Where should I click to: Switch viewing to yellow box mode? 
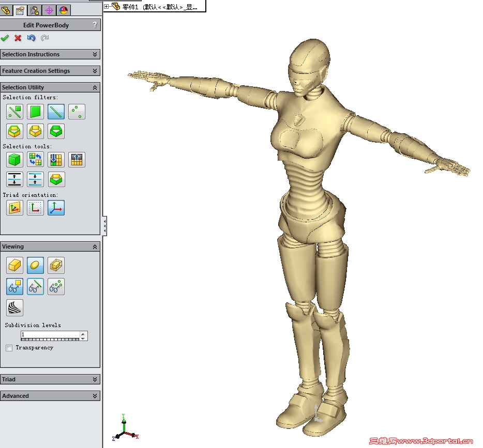coord(15,266)
